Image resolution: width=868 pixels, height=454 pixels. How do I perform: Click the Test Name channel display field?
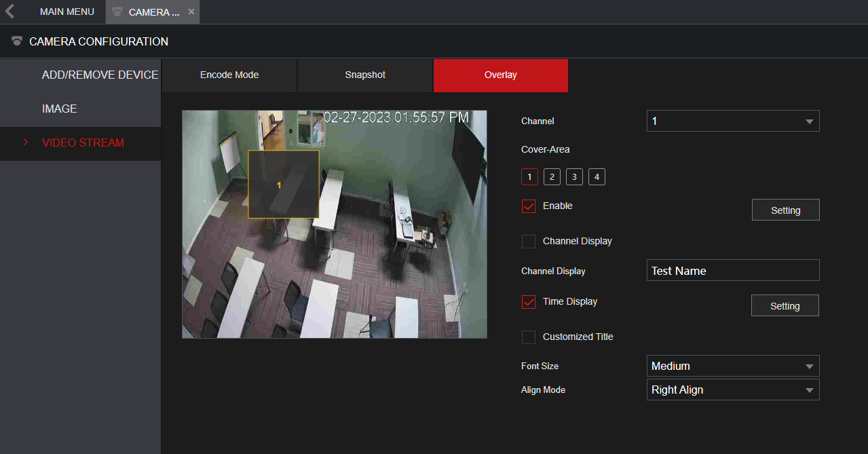[x=733, y=270]
